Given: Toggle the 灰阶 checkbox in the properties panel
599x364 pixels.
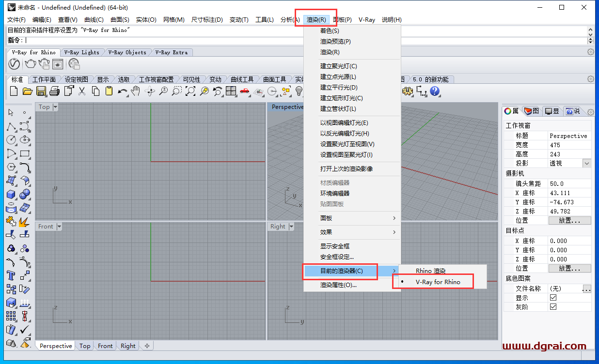Looking at the screenshot, I should pos(553,306).
